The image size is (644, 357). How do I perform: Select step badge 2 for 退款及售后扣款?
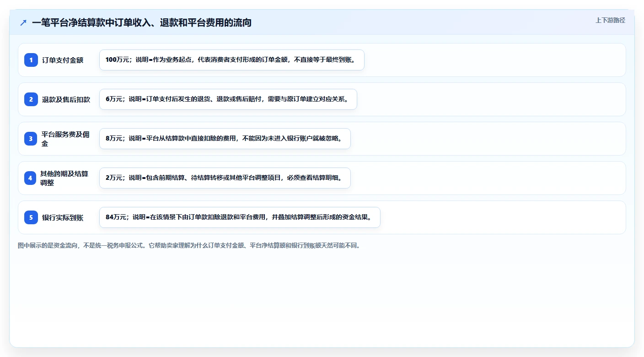[31, 99]
